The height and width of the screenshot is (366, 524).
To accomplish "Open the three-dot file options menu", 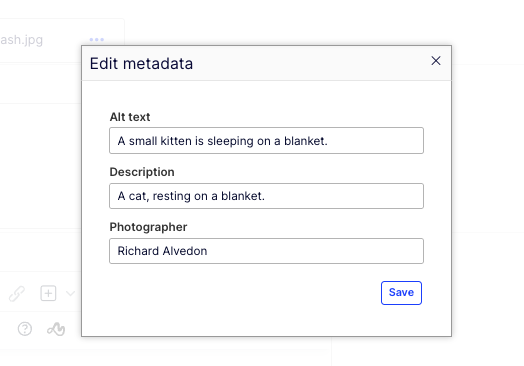I will pyautogui.click(x=97, y=39).
